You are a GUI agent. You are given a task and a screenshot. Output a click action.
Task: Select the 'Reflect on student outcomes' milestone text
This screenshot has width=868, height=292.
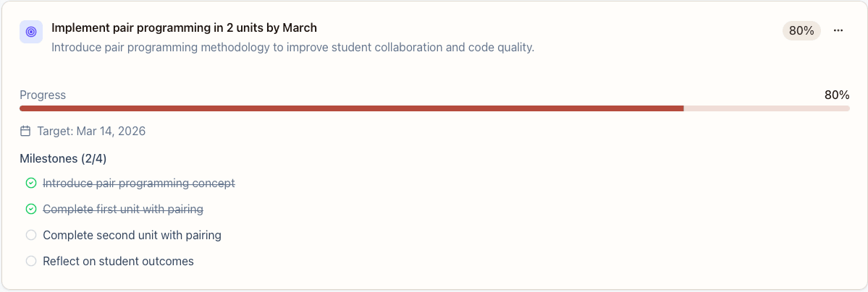click(x=118, y=262)
